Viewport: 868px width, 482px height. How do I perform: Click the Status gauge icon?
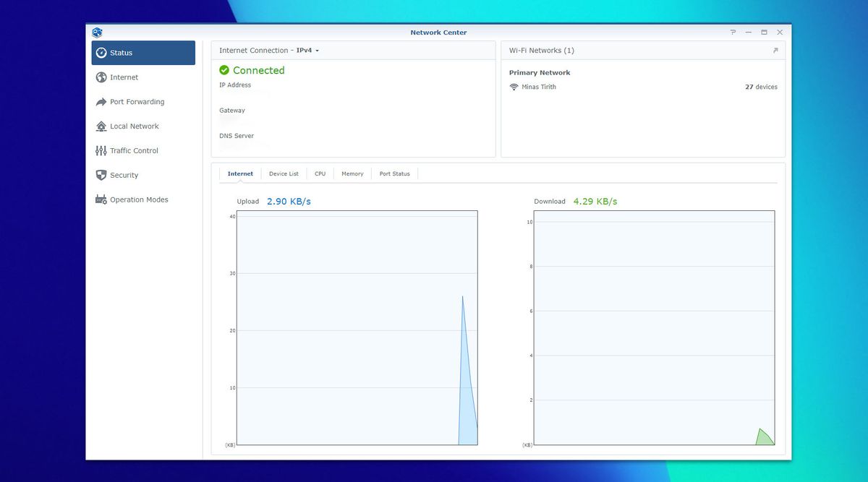coord(101,53)
